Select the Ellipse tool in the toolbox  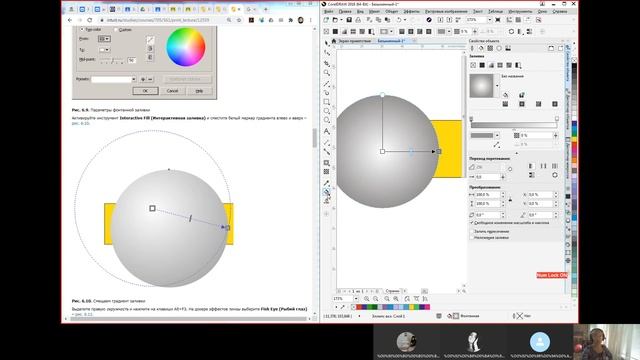tap(327, 111)
